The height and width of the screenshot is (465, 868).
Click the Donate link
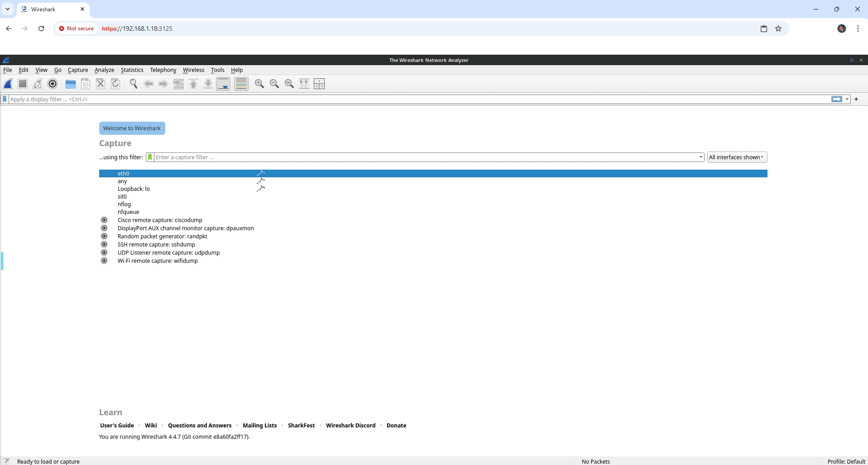tap(396, 425)
